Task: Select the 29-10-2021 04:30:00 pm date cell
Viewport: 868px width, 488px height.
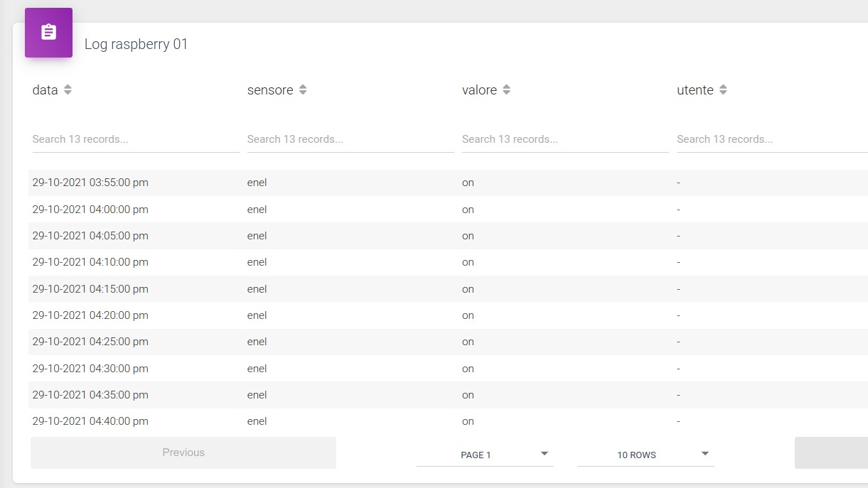Action: (90, 369)
